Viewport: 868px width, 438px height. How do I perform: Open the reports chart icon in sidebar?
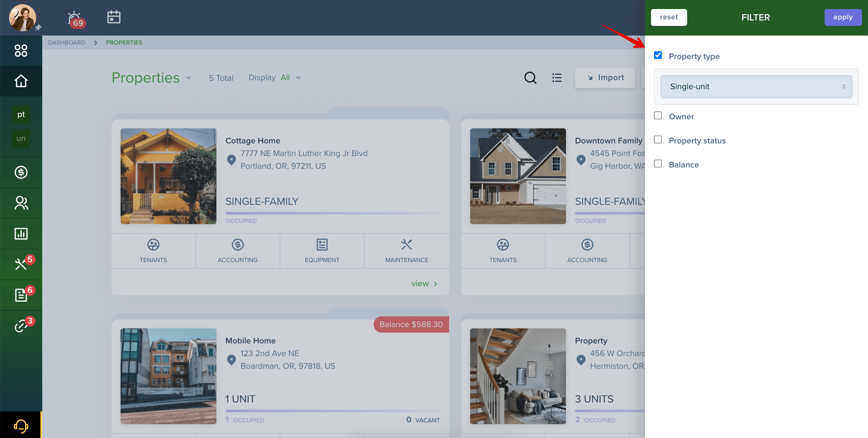(x=21, y=234)
